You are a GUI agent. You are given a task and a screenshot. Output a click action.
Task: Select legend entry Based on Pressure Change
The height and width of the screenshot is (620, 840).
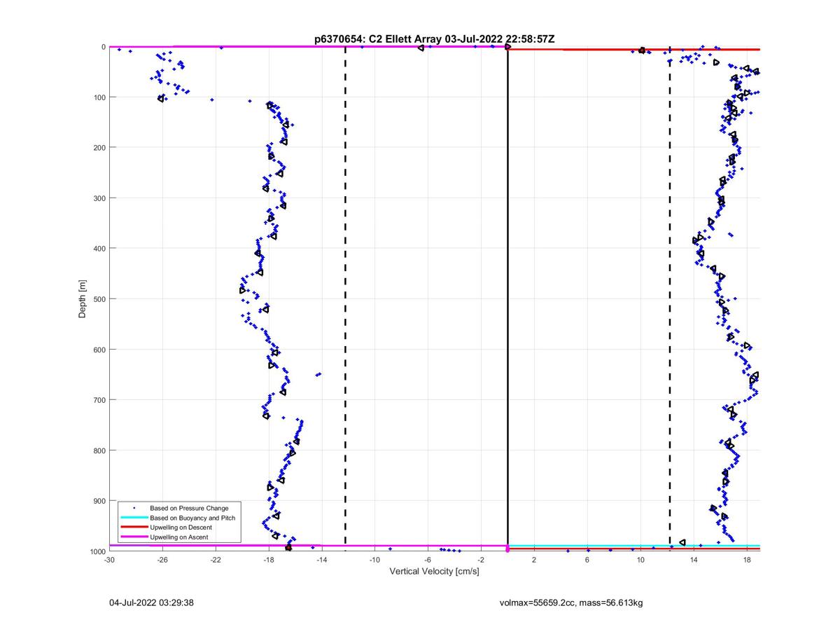coord(189,507)
